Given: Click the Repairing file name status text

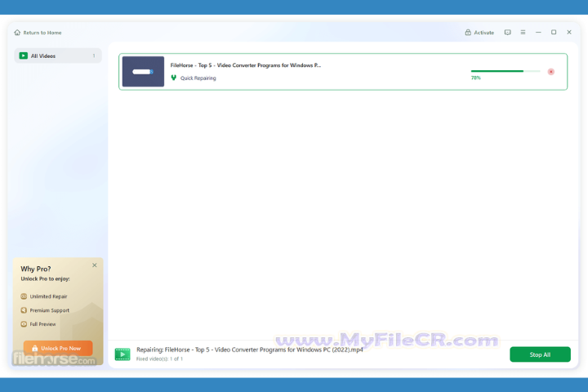Looking at the screenshot, I should click(x=250, y=350).
